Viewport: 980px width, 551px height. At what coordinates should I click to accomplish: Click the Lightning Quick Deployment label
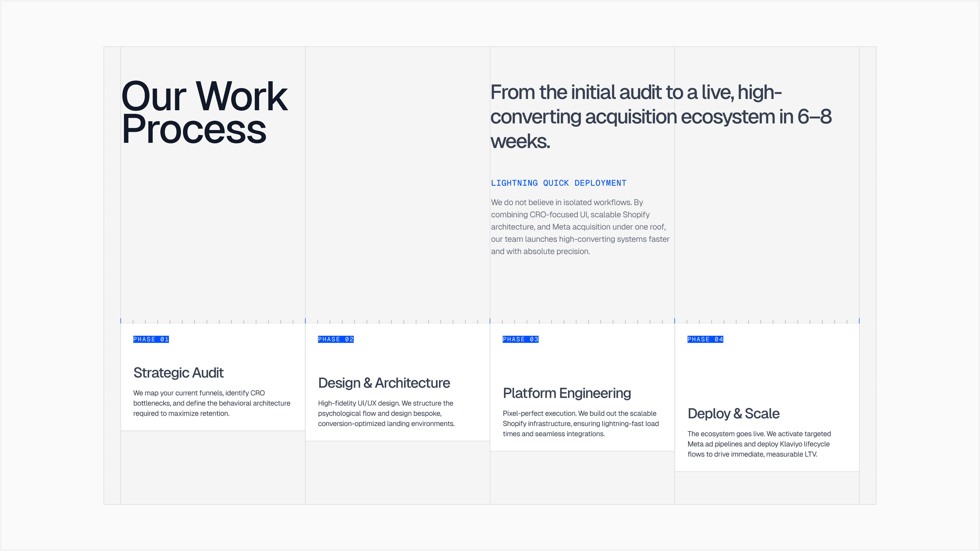pos(558,183)
